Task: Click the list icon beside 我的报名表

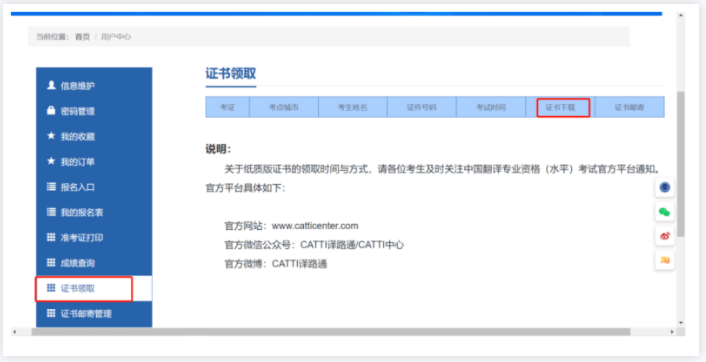Action: [51, 212]
